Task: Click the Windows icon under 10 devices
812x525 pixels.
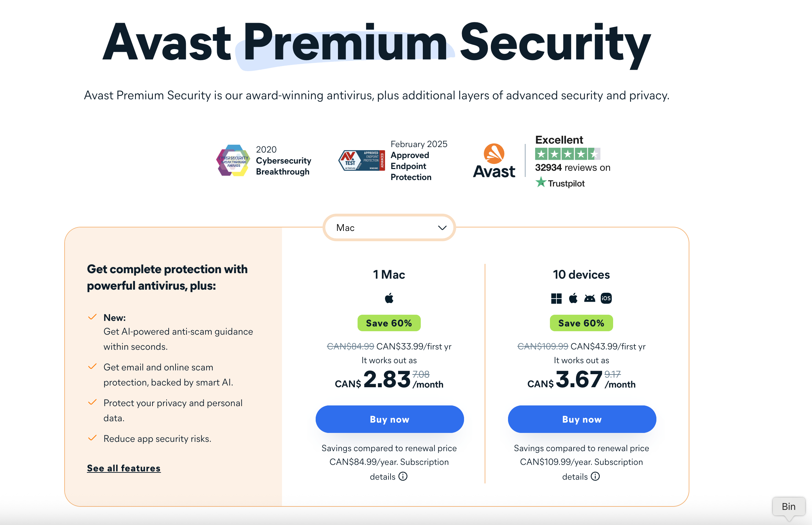Action: [x=556, y=298]
